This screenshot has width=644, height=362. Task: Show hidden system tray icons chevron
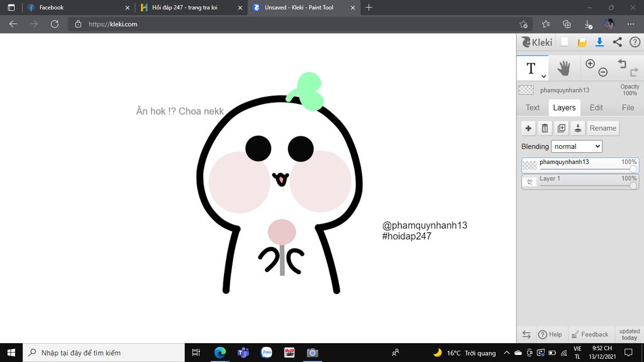tap(506, 353)
